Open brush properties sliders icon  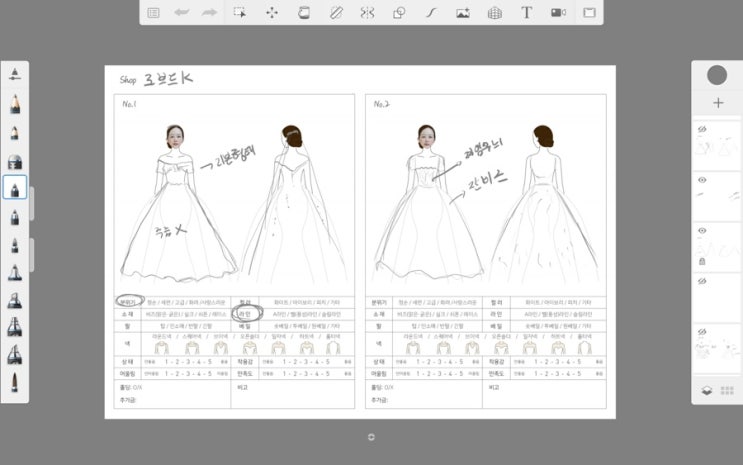point(15,74)
